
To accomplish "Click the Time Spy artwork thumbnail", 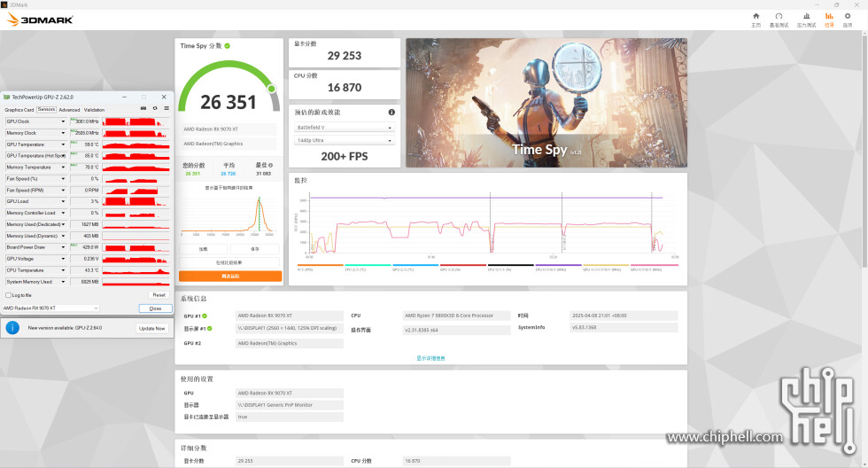I will (546, 103).
